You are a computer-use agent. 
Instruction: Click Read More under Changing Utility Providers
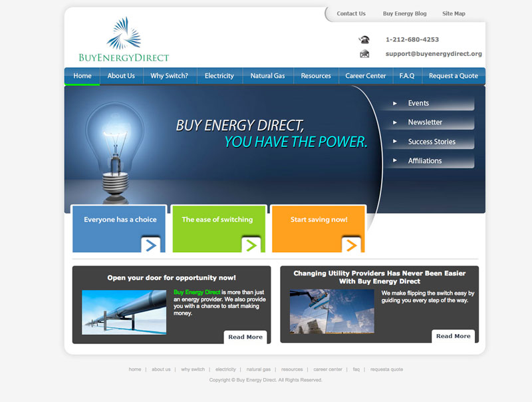[454, 336]
